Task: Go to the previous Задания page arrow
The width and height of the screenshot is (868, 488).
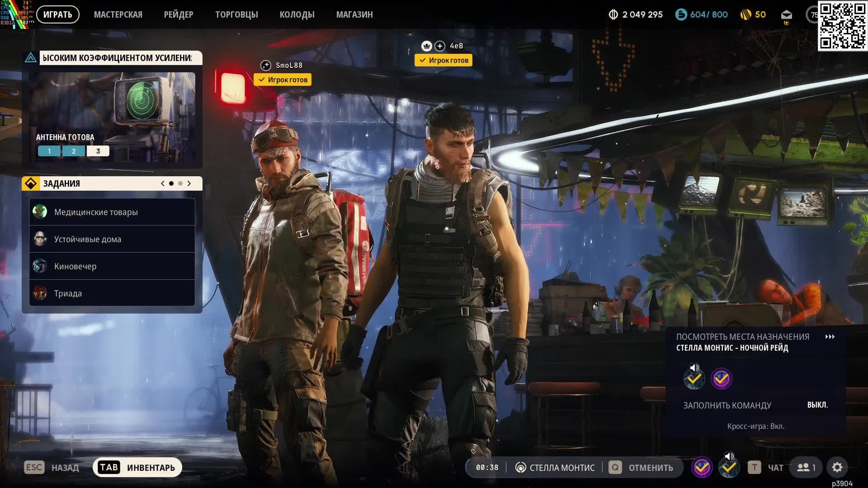Action: [x=163, y=183]
